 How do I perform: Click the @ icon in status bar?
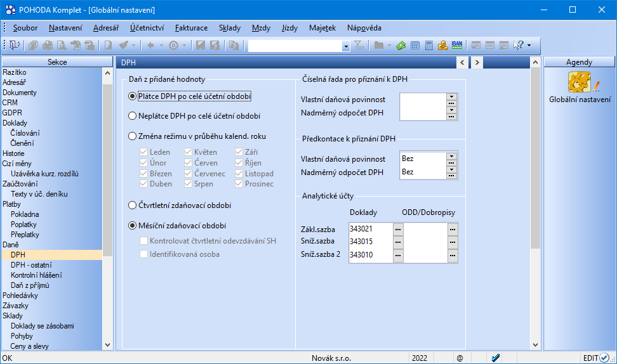pos(460,358)
